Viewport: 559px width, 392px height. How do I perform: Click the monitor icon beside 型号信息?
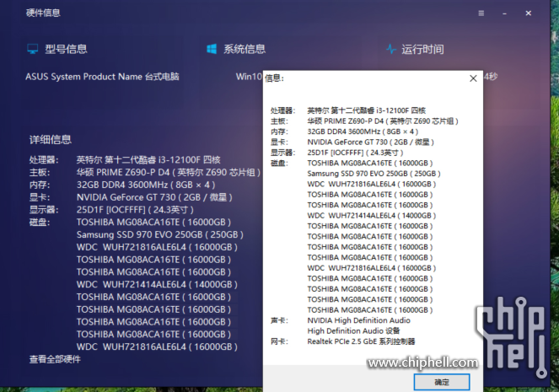coord(33,49)
